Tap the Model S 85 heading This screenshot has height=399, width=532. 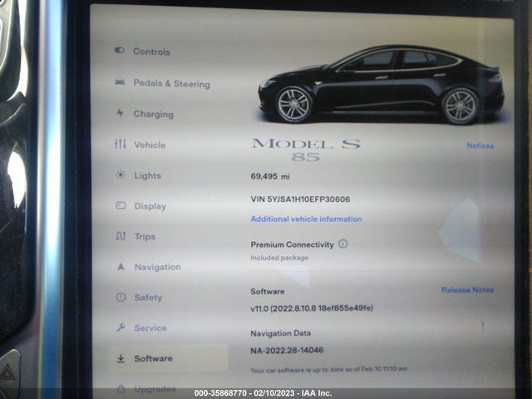(x=306, y=150)
